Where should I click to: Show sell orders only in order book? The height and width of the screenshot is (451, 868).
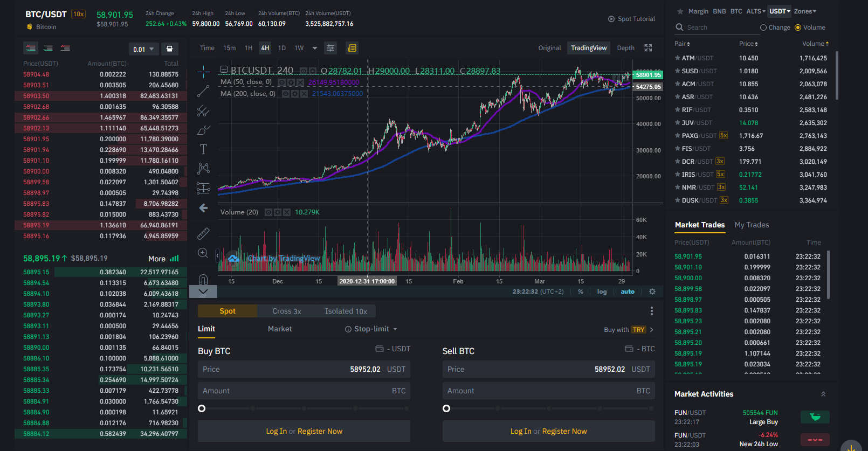point(65,48)
